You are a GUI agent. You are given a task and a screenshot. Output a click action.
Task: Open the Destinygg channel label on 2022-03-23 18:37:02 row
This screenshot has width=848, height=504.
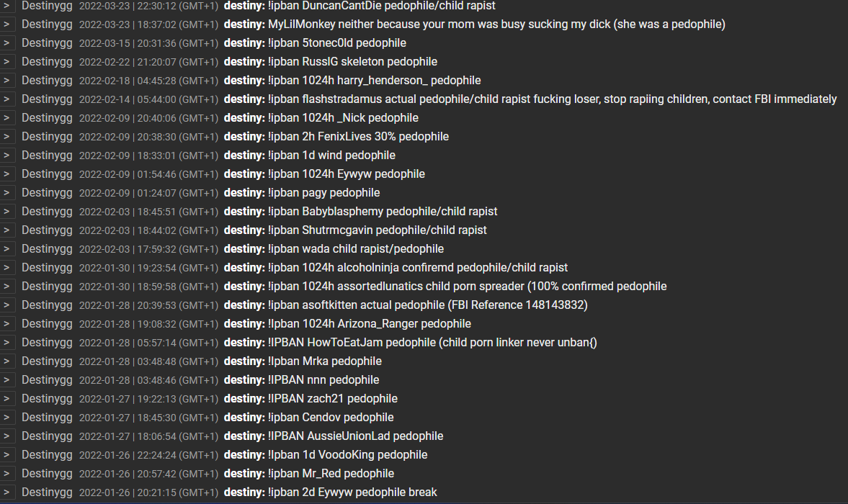[x=47, y=24]
